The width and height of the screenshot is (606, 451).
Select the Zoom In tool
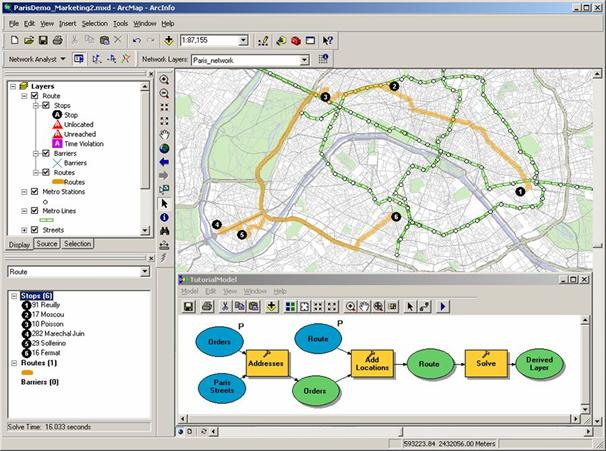pyautogui.click(x=164, y=79)
